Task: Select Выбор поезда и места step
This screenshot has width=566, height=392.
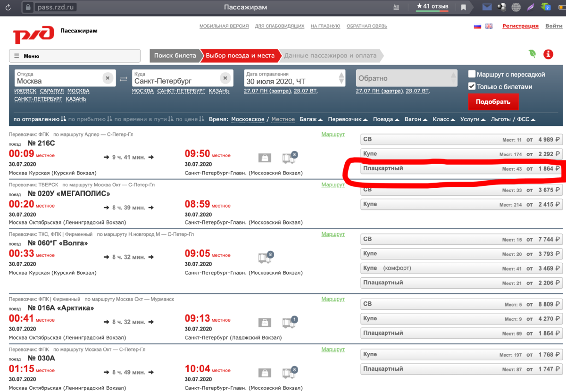Action: 240,56
